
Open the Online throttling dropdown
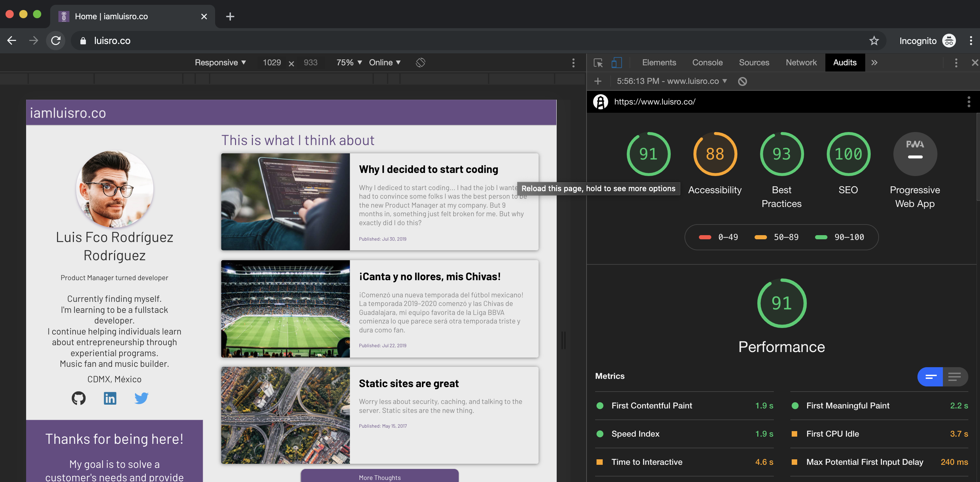coord(385,63)
